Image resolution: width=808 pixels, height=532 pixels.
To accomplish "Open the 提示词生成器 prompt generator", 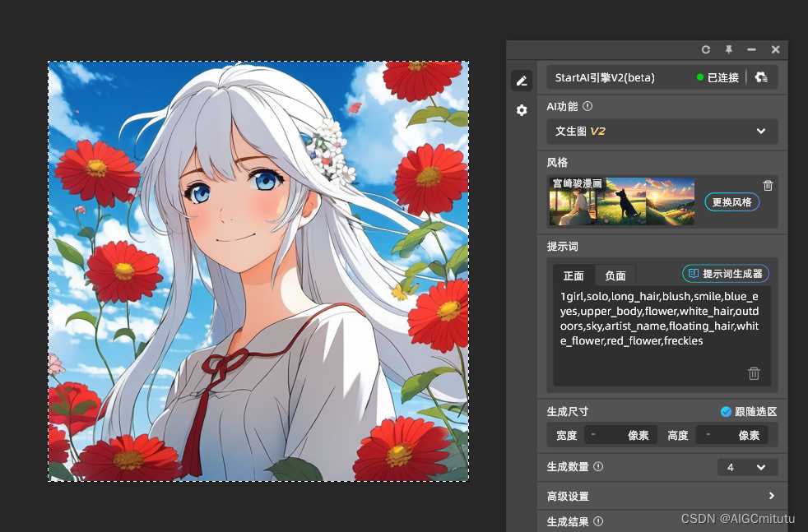I will pyautogui.click(x=725, y=273).
